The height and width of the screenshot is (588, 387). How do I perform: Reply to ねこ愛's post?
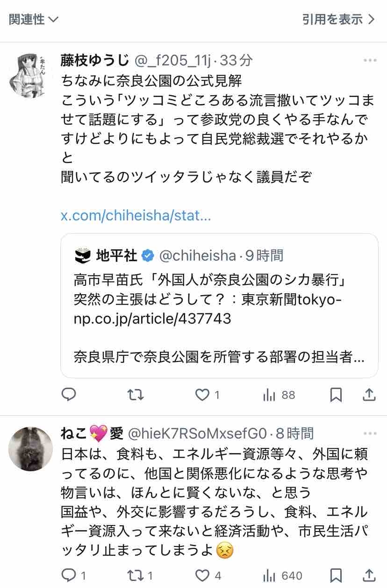pyautogui.click(x=69, y=575)
